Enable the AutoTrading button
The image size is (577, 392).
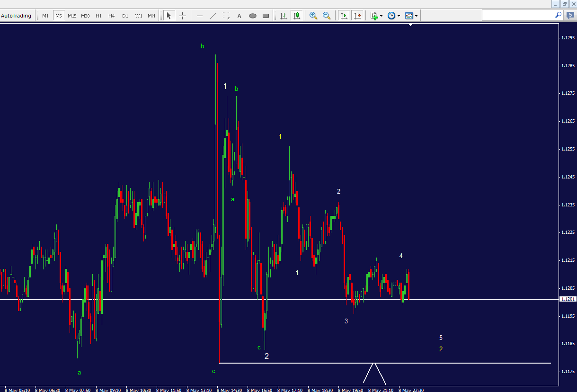[x=16, y=15]
